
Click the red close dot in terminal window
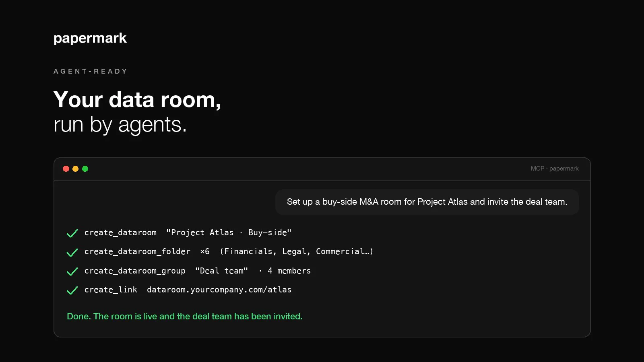66,169
